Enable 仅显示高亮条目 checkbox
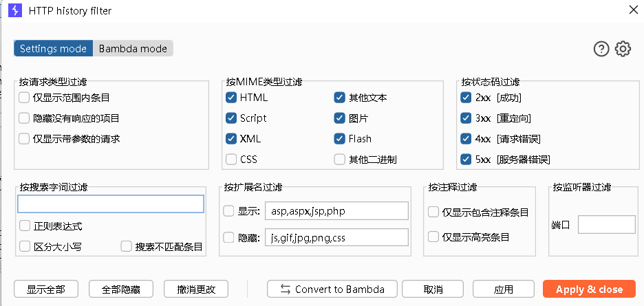 433,237
